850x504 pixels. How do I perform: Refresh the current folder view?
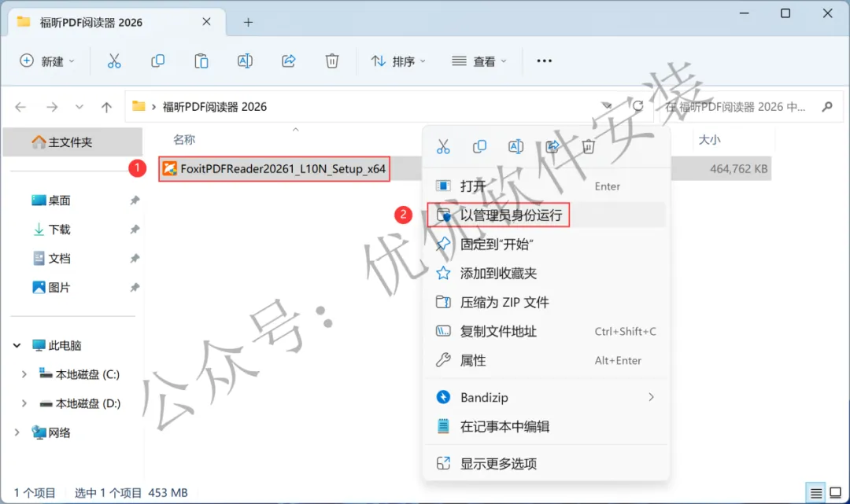coord(638,106)
